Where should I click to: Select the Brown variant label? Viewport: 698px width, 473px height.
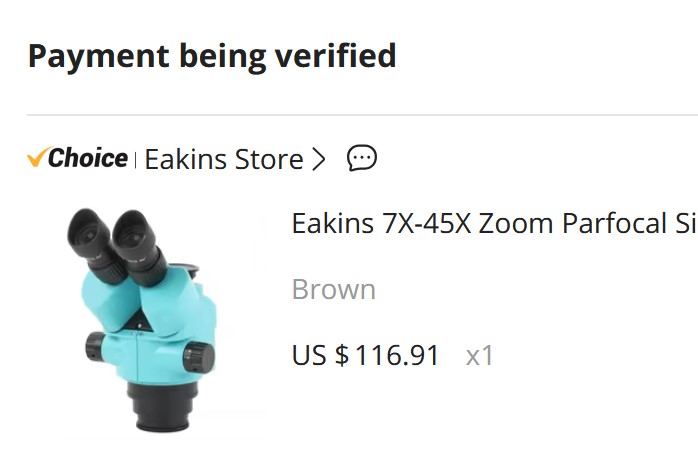tap(333, 290)
